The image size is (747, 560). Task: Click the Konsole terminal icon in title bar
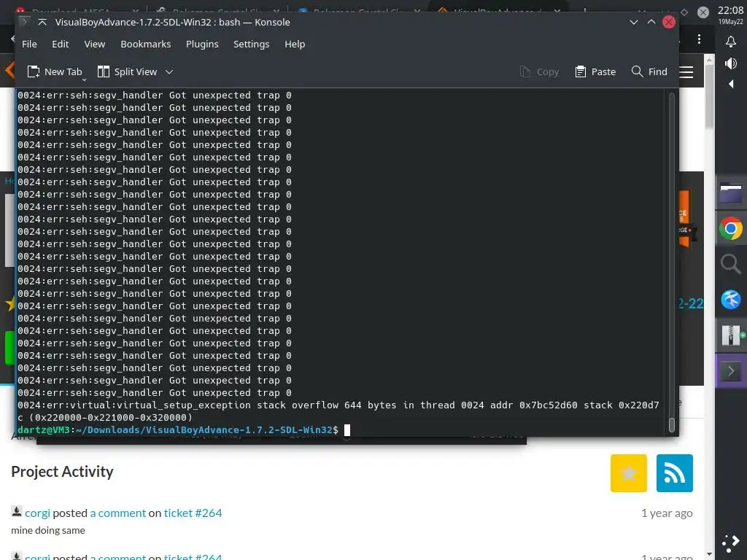(x=25, y=22)
